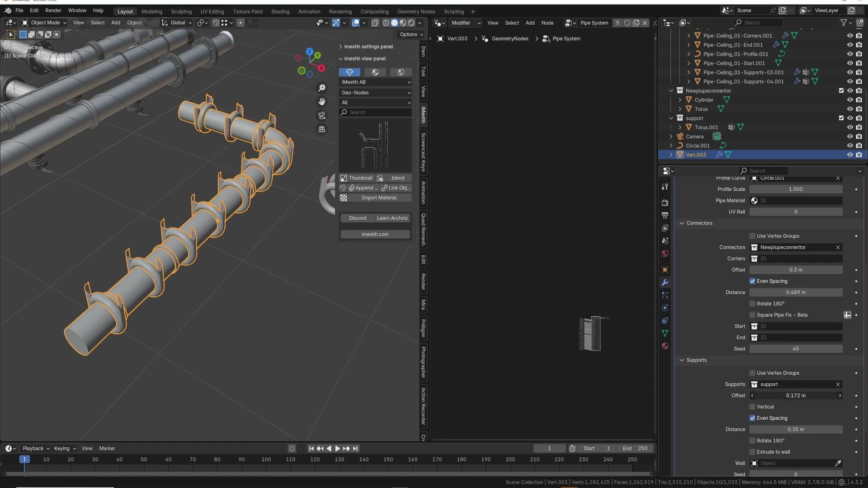Open the Geo-Nodes category dropdown
Screen dimensions: 868x488
pos(375,93)
